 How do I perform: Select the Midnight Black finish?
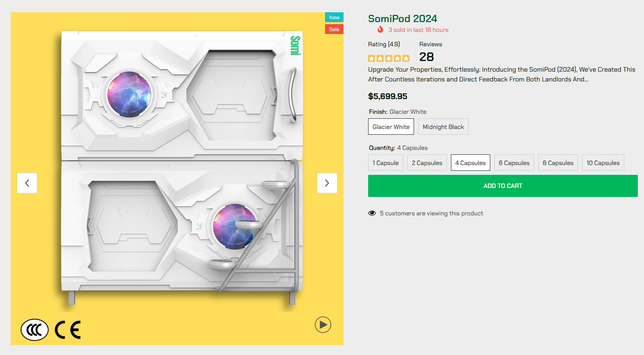(x=443, y=127)
